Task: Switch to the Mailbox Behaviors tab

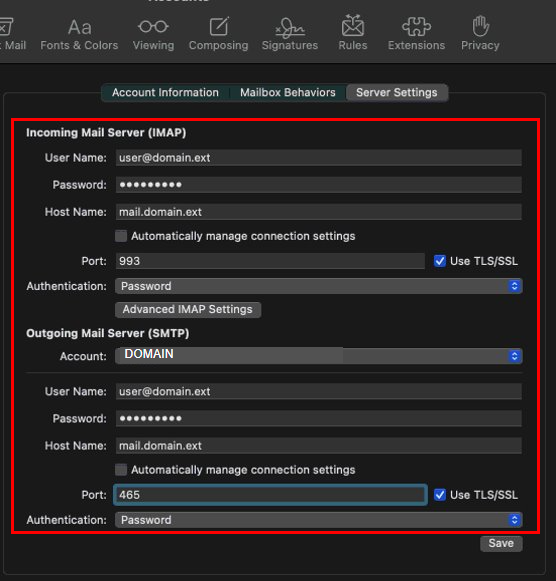Action: (288, 92)
